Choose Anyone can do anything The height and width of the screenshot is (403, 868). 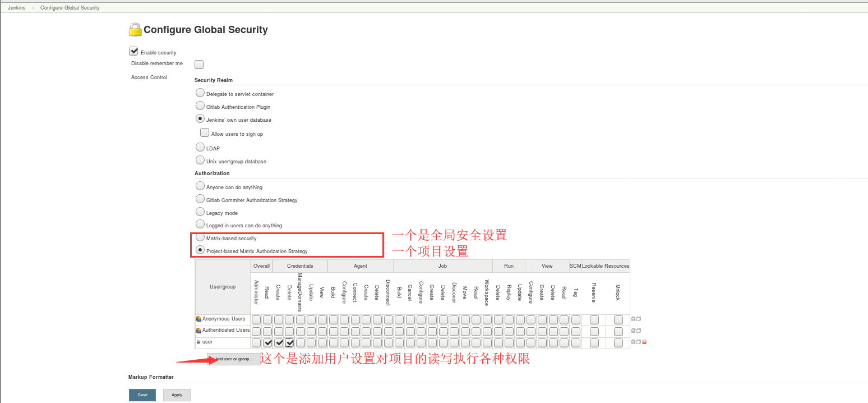(200, 186)
